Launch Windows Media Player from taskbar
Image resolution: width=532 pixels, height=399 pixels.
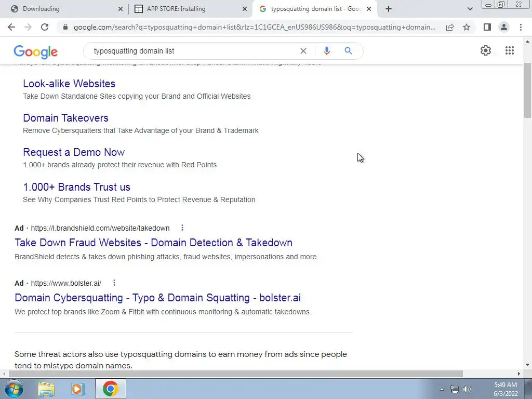78,389
